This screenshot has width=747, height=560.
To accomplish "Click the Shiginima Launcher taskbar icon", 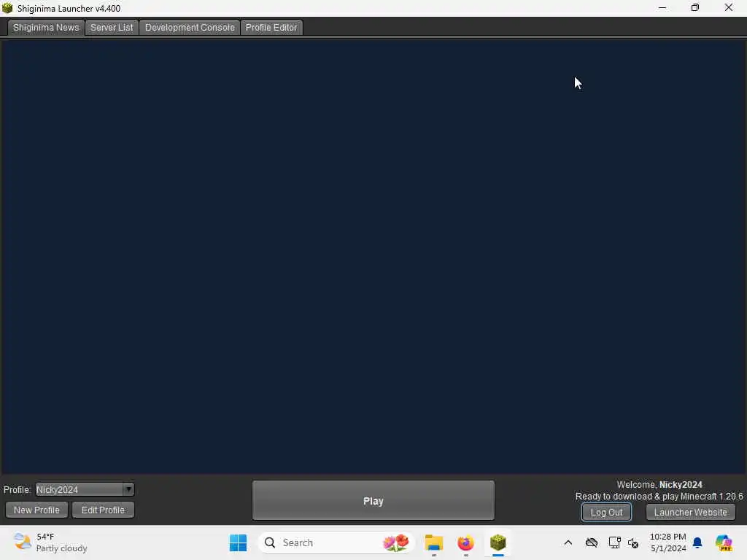I will 498,542.
